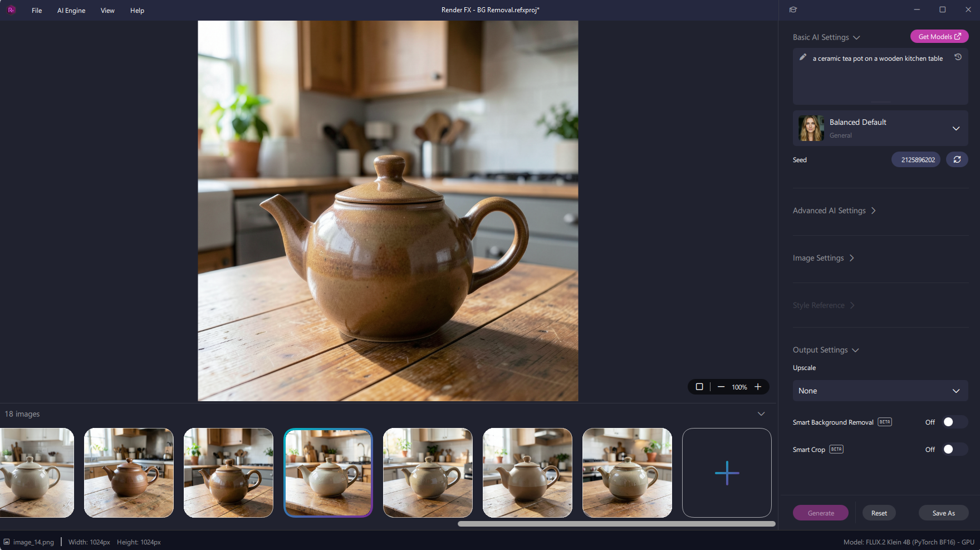Viewport: 980px width, 550px height.
Task: Open the File menu
Action: click(37, 11)
